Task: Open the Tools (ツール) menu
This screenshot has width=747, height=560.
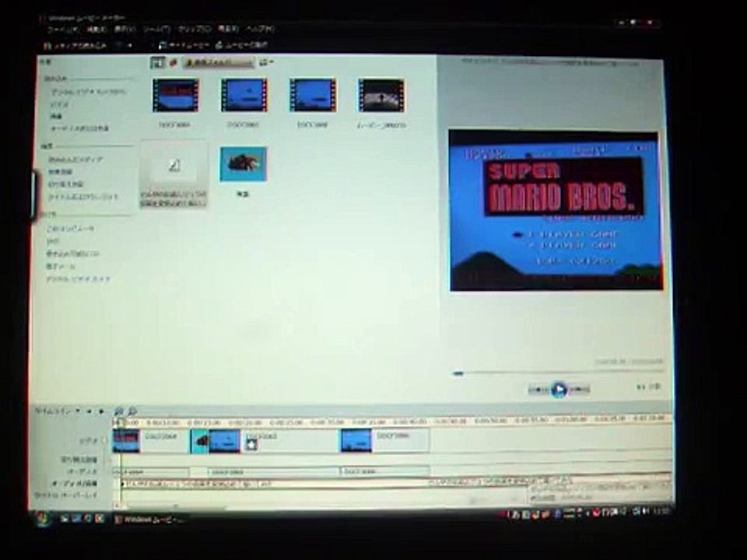Action: 156,30
